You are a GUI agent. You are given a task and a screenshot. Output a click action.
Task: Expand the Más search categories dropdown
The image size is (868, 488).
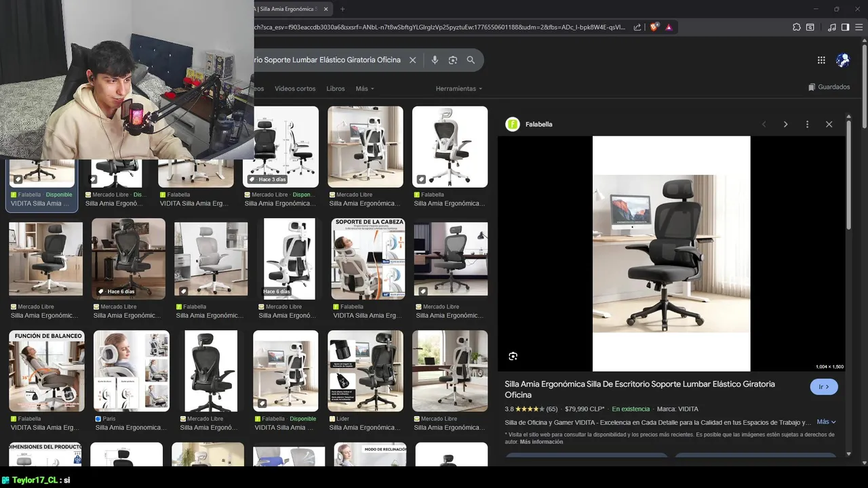(x=364, y=89)
